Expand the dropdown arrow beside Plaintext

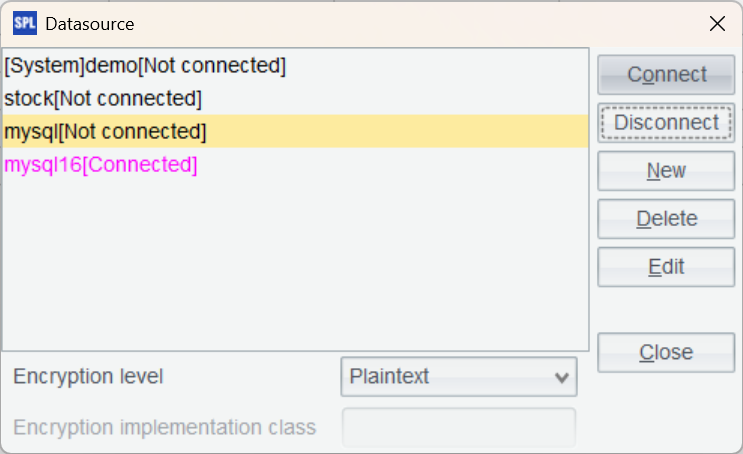561,377
